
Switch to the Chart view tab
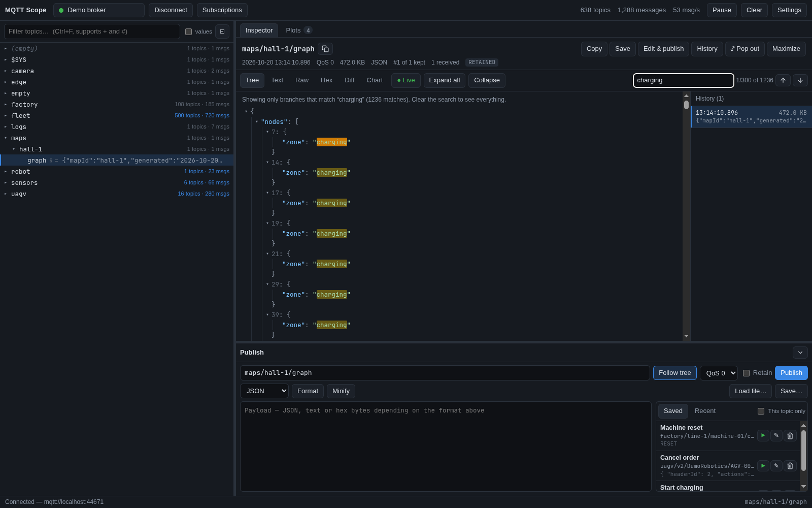(375, 80)
